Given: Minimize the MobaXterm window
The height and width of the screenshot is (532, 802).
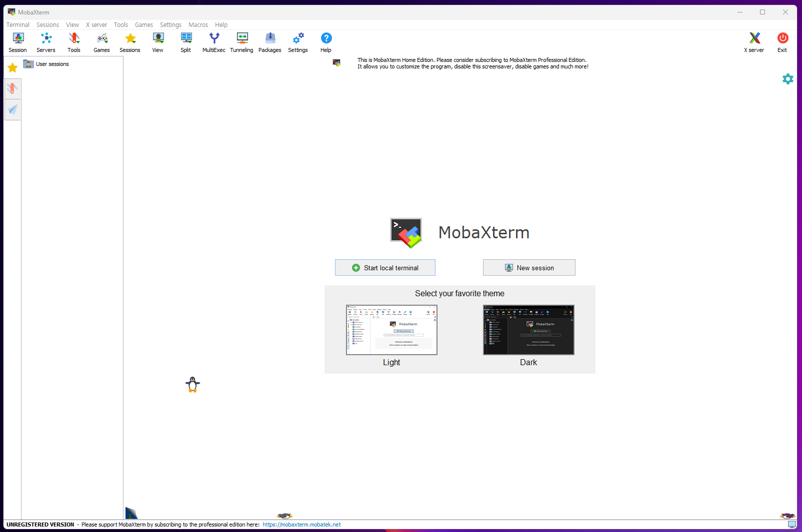Looking at the screenshot, I should pos(740,12).
